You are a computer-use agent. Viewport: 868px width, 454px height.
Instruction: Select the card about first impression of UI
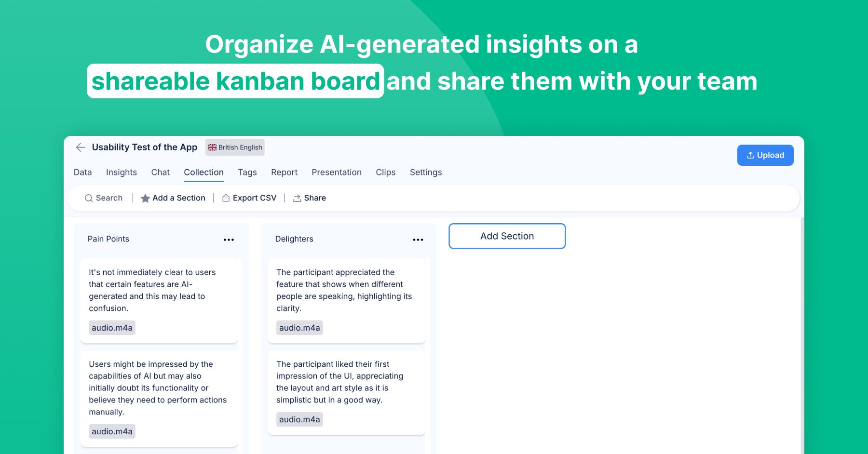pos(346,382)
